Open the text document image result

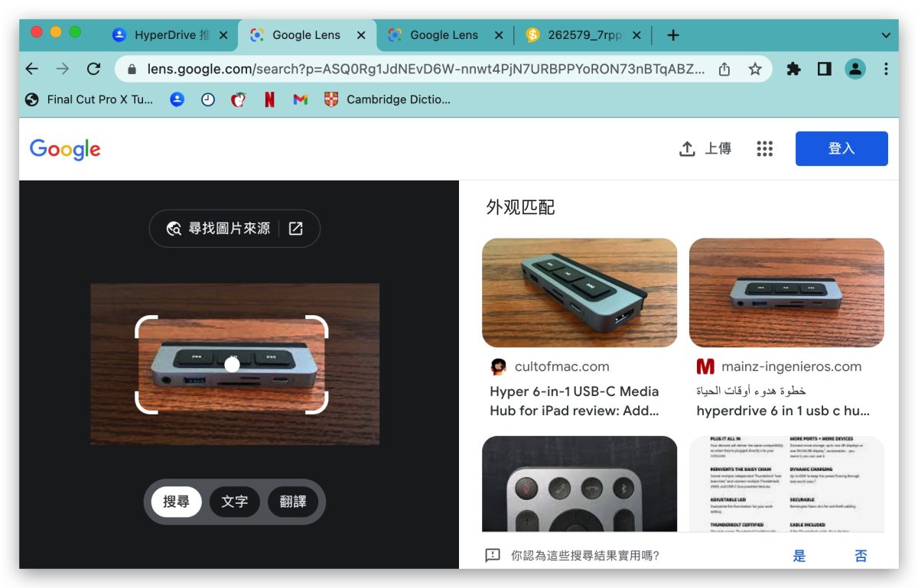(786, 484)
